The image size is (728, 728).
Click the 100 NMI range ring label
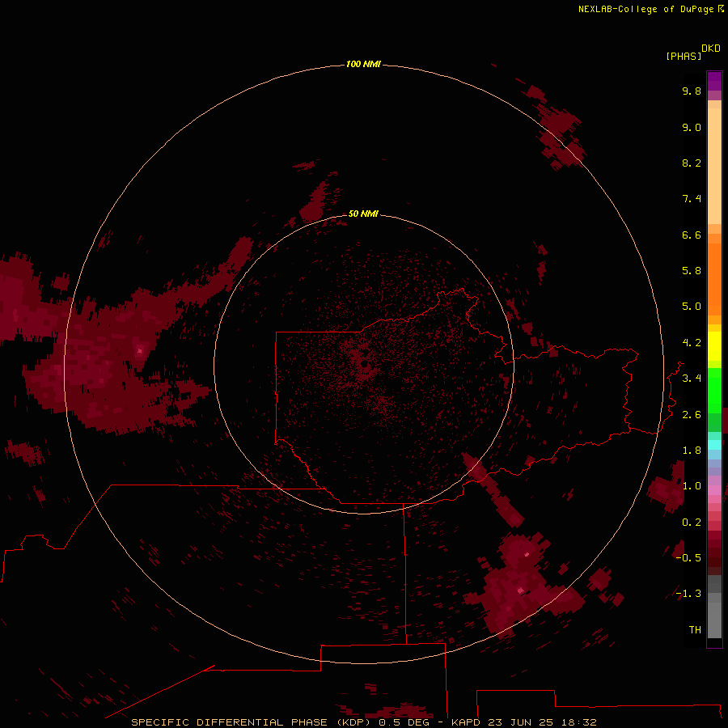tap(363, 64)
